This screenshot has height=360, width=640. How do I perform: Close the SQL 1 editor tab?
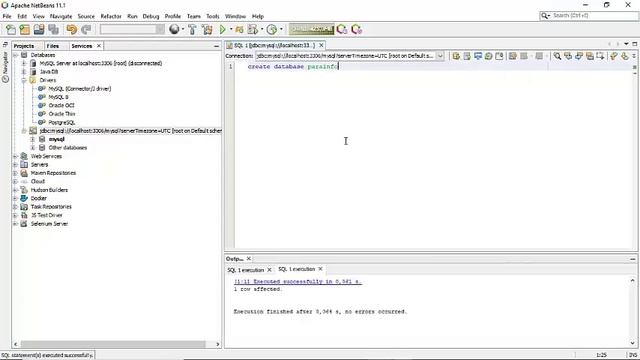[x=321, y=45]
